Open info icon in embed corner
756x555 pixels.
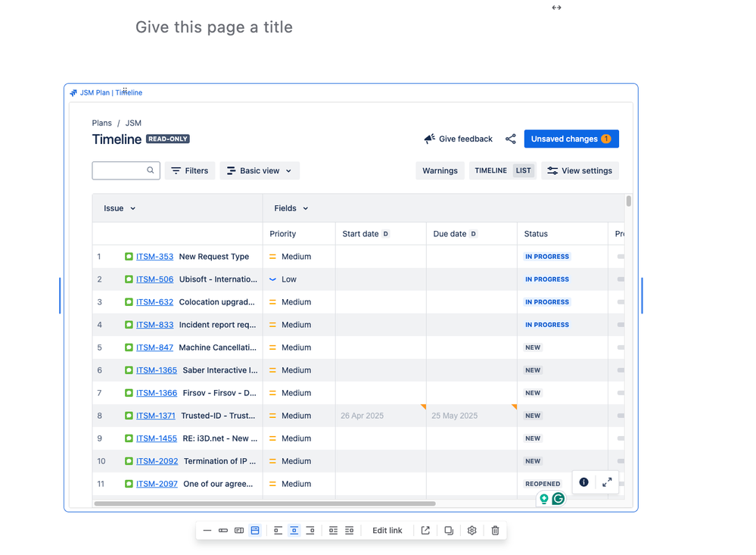click(x=584, y=482)
